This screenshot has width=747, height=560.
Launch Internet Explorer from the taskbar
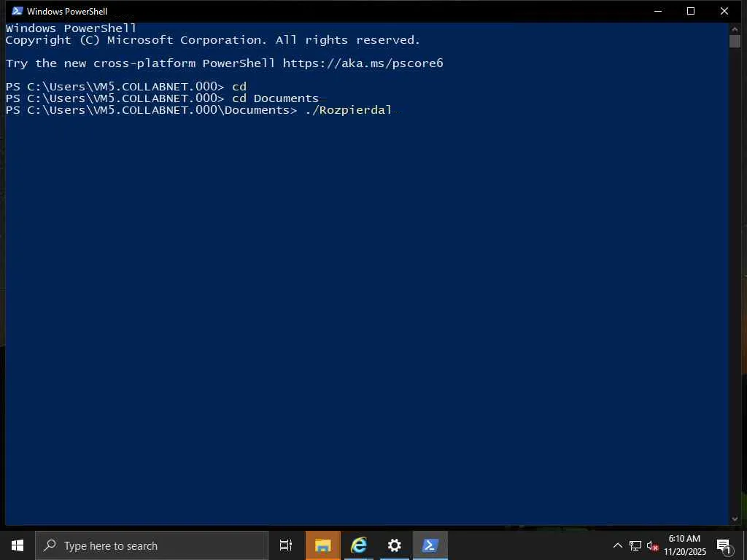[x=359, y=545]
